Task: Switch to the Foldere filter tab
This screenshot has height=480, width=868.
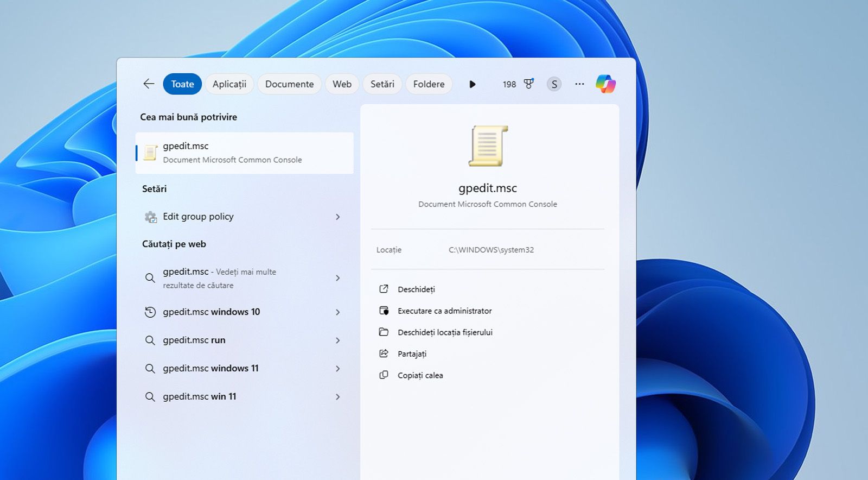Action: [429, 84]
